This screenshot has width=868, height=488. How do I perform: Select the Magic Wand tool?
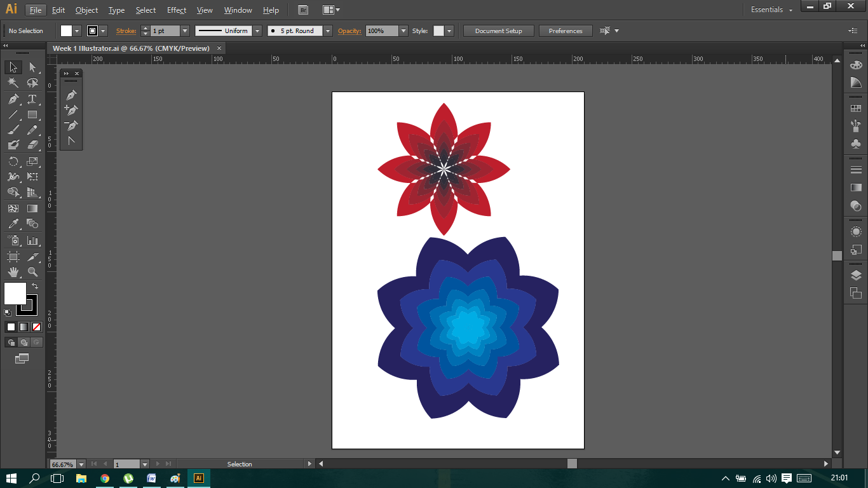pos(13,83)
